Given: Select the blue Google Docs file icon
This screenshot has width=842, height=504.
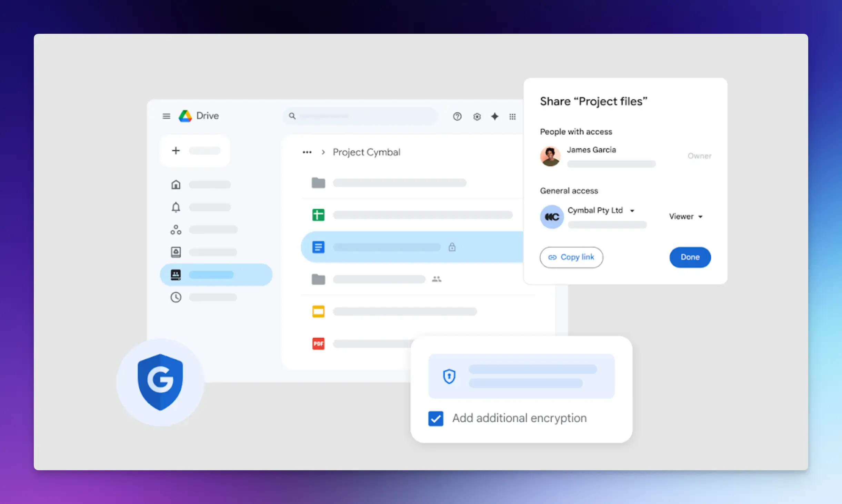Looking at the screenshot, I should [318, 247].
